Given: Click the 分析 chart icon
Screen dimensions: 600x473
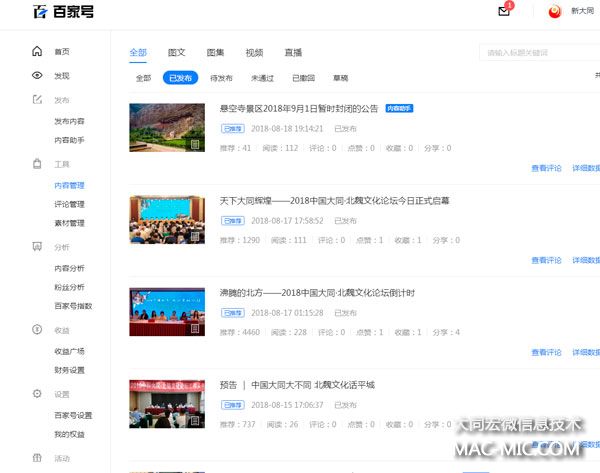Looking at the screenshot, I should tap(37, 246).
